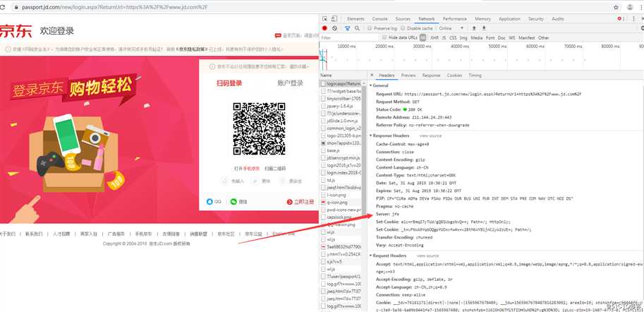Enable the Preserve log checkbox
The height and width of the screenshot is (312, 644).
point(370,28)
